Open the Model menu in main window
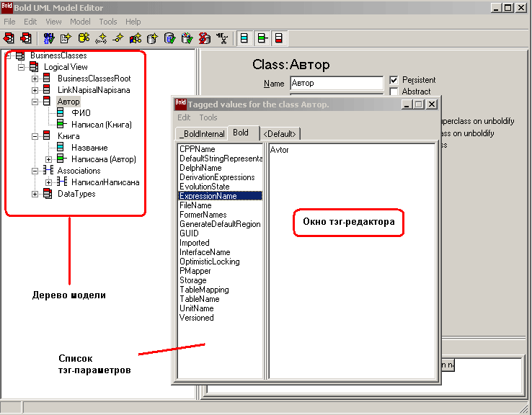This screenshot has height=415, width=532. pyautogui.click(x=80, y=22)
